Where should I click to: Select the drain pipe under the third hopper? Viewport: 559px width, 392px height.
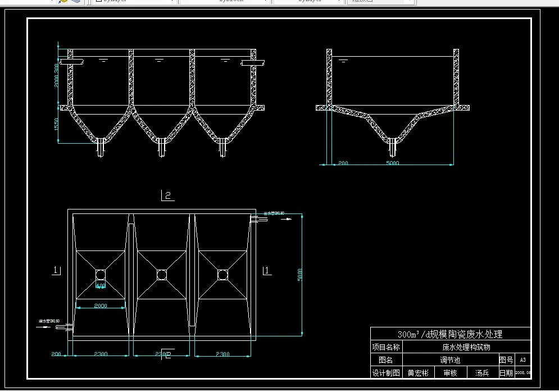click(223, 148)
